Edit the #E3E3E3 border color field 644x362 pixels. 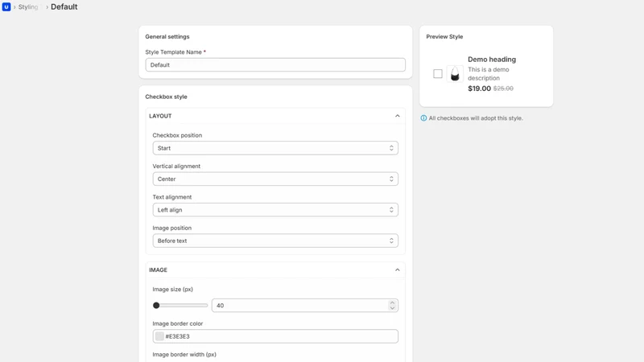click(x=275, y=336)
